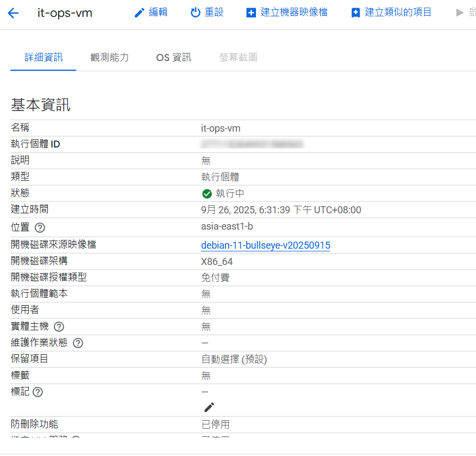Click the pencil icon under 標記 value
The height and width of the screenshot is (456, 476).
(x=209, y=407)
